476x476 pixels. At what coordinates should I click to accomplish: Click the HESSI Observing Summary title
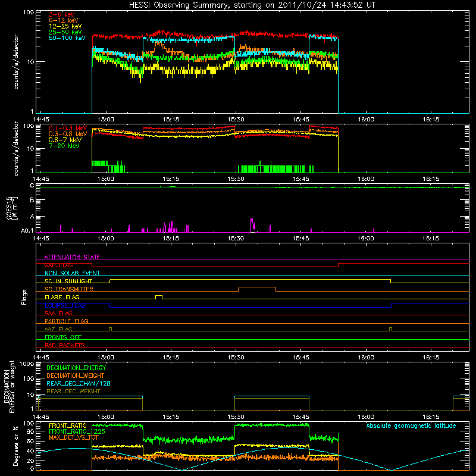(252, 5)
